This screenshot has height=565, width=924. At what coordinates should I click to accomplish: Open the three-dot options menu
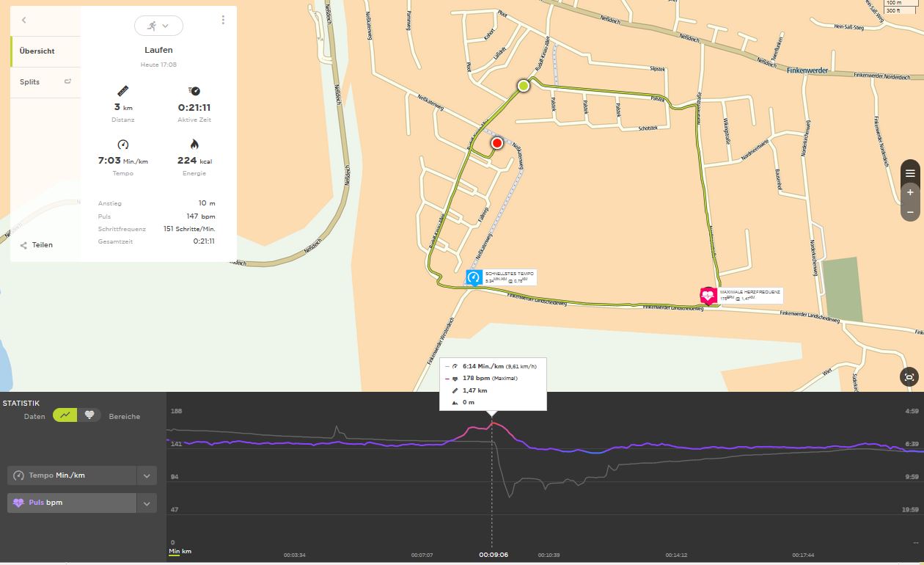coord(223,21)
